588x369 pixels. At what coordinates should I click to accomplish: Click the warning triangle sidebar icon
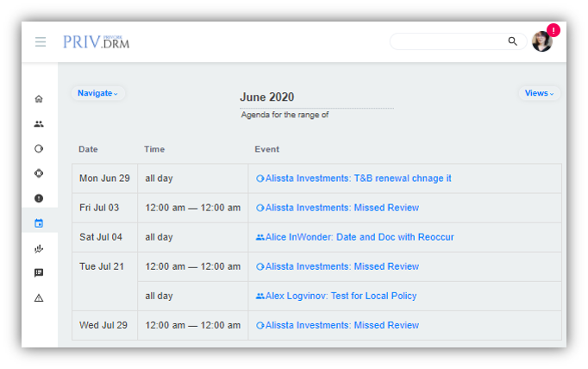point(39,298)
